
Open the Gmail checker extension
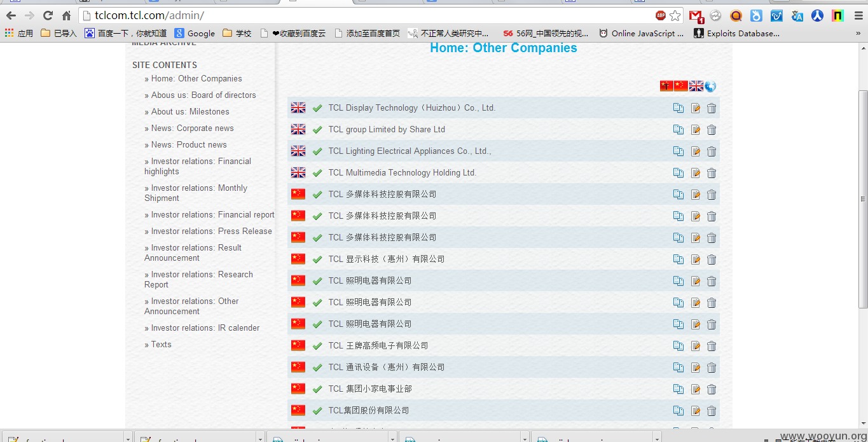(696, 16)
